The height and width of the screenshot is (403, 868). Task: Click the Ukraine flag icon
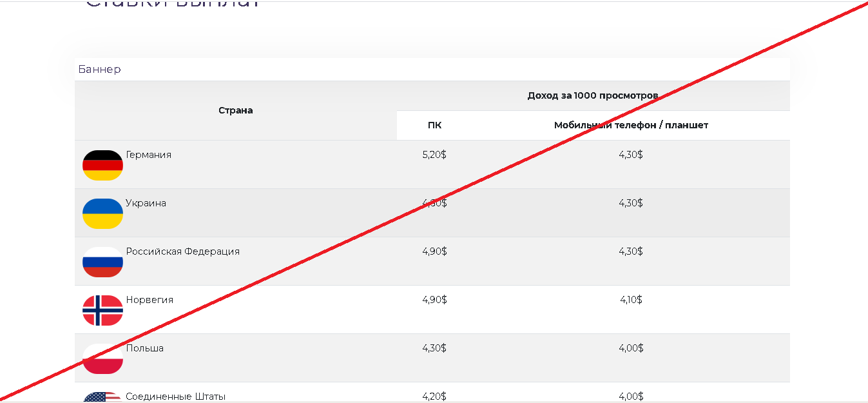click(x=102, y=213)
